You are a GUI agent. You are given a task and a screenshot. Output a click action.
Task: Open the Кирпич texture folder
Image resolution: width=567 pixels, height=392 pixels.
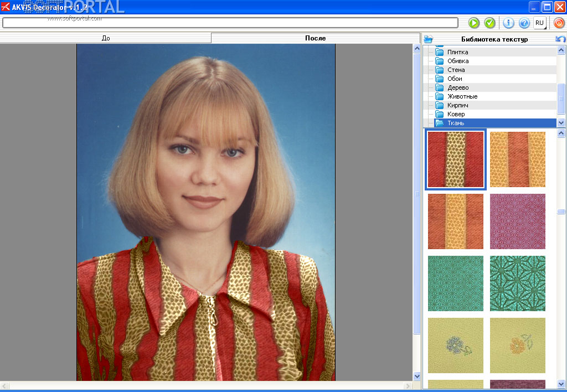coord(457,105)
